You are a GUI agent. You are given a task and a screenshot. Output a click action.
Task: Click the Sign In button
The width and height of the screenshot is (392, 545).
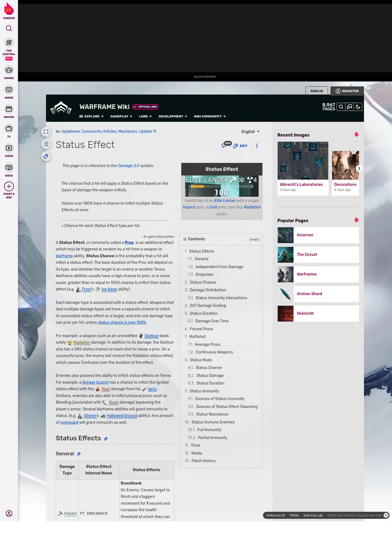point(317,91)
